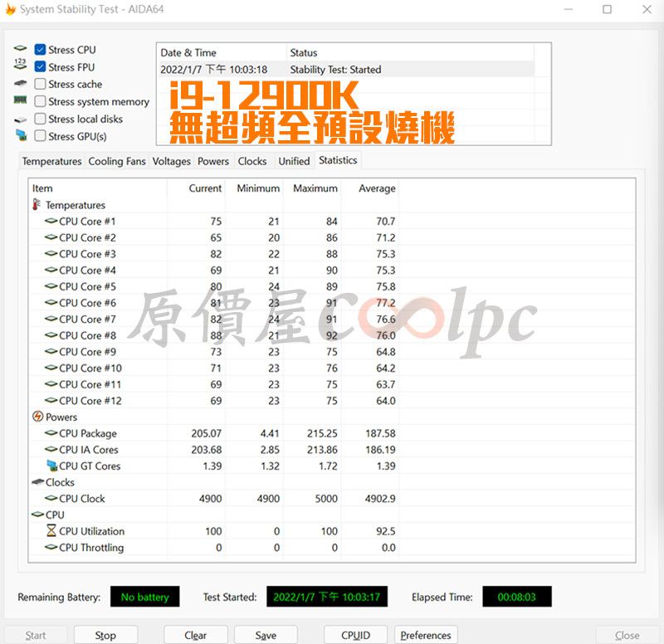Click the Temperatures thermometer icon in the list
Image resolution: width=664 pixels, height=644 pixels.
pyautogui.click(x=37, y=204)
